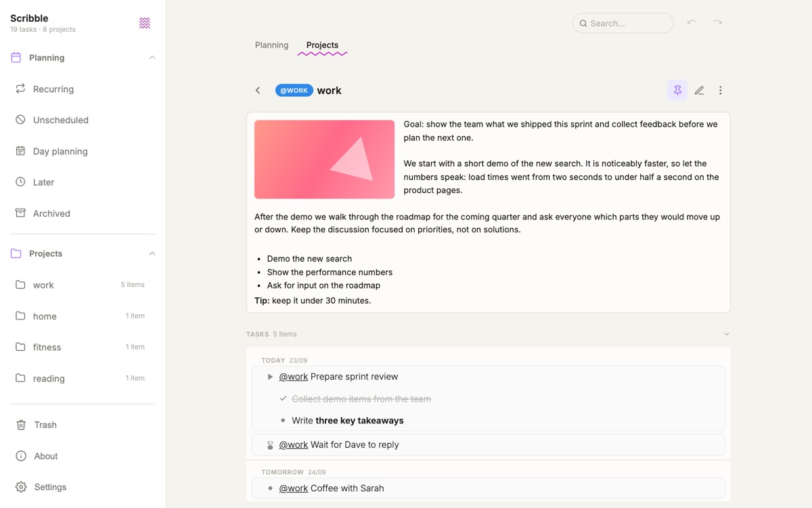Screen dimensions: 812x508
Task: Click @work link in Coffee with Sarah
Action: (294, 488)
